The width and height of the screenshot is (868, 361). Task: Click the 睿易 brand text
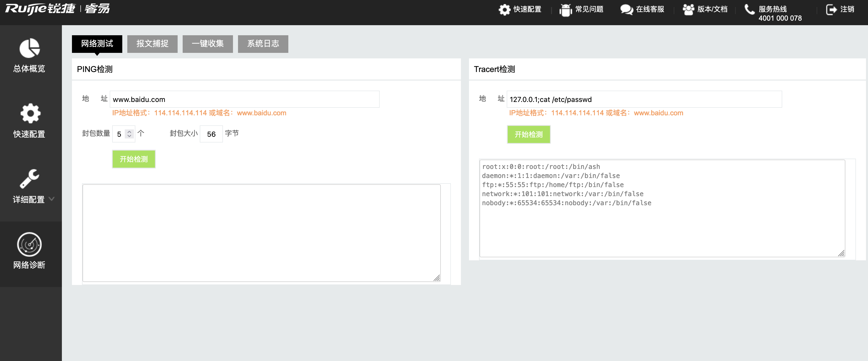(x=97, y=8)
